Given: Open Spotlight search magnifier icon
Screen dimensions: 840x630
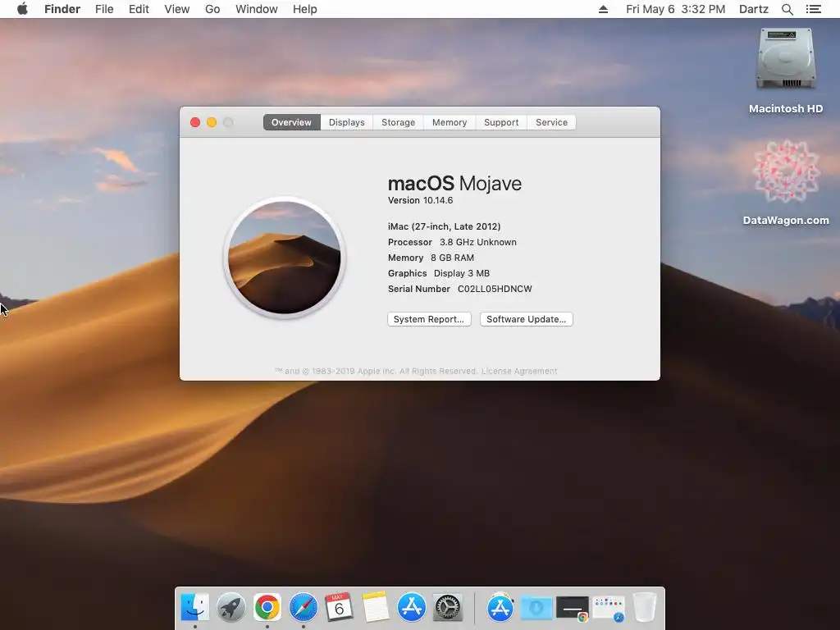Looking at the screenshot, I should point(787,9).
